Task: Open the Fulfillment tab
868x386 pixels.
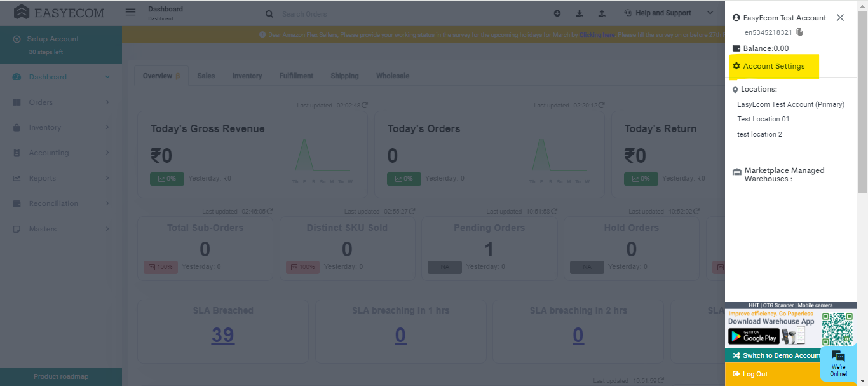Action: point(297,76)
